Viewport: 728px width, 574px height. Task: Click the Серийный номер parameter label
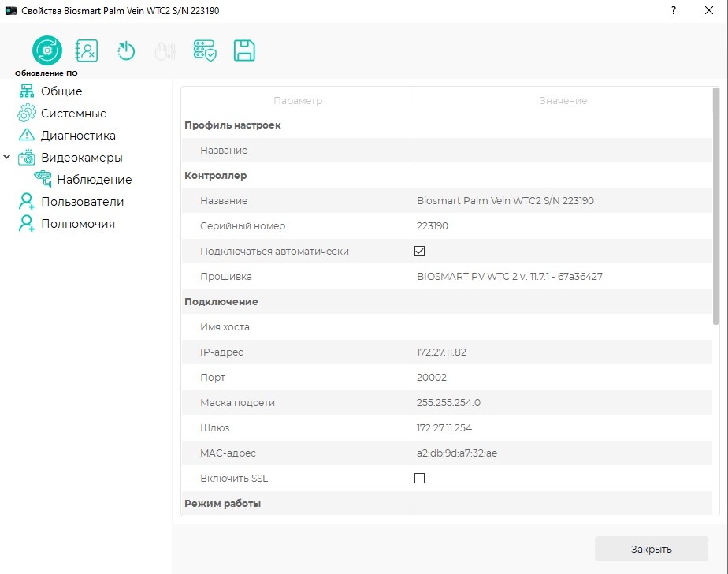243,225
